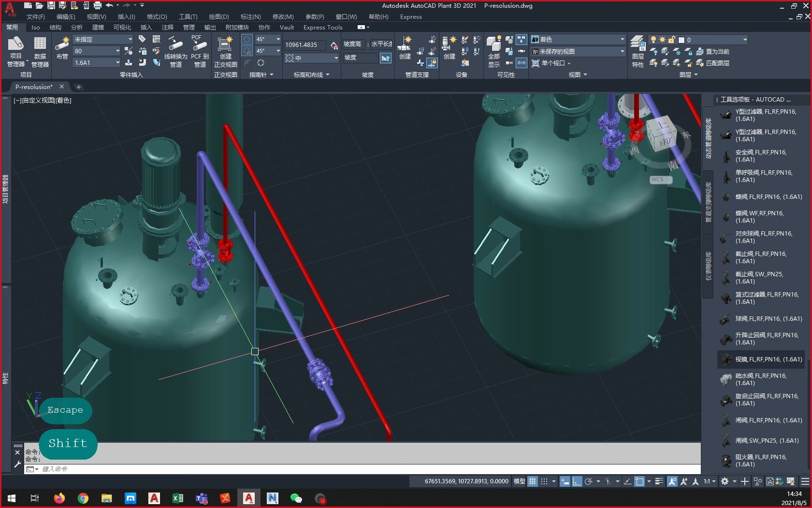Open the 单个视口 viewport dropdown
The width and height of the screenshot is (812, 508).
coord(551,63)
